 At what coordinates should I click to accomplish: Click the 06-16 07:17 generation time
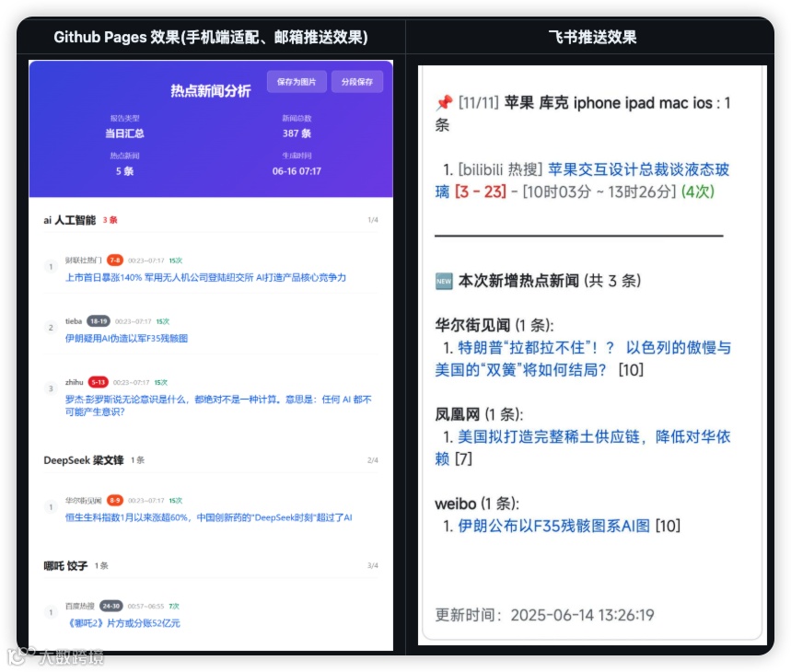(297, 171)
